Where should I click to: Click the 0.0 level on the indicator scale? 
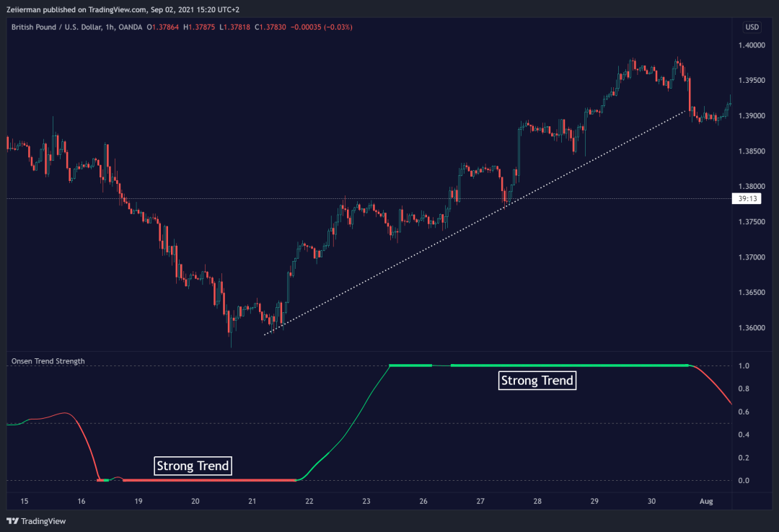pos(744,480)
